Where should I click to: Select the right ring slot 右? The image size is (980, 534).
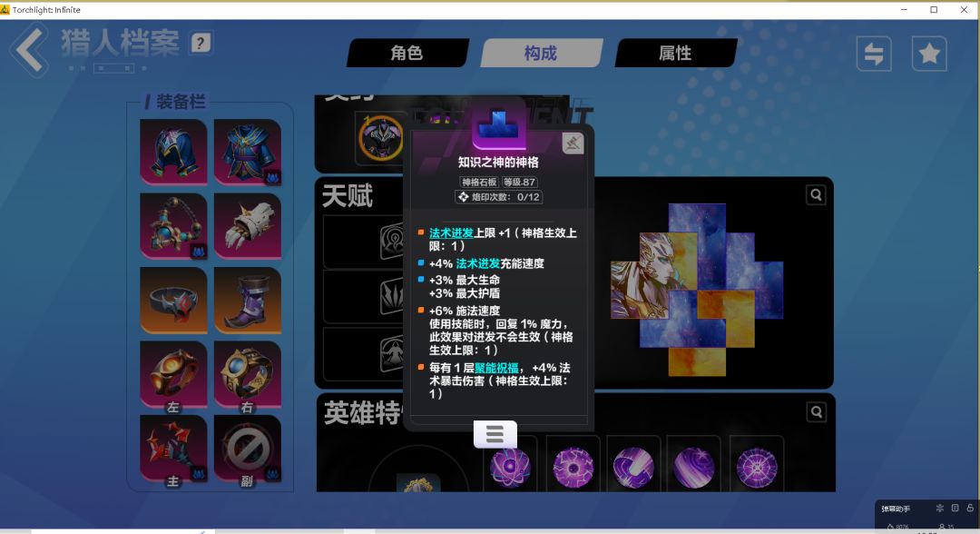coord(248,374)
